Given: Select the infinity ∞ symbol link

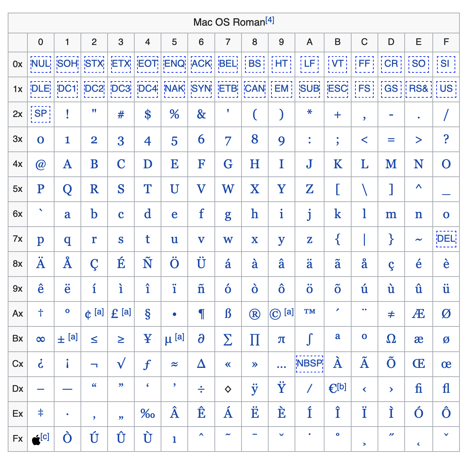Looking at the screenshot, I should (x=41, y=339).
